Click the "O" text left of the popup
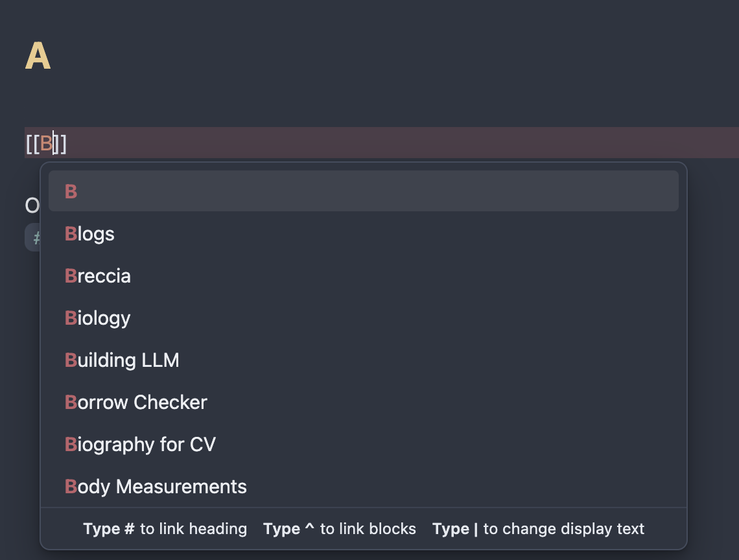This screenshot has width=739, height=560. pyautogui.click(x=32, y=206)
